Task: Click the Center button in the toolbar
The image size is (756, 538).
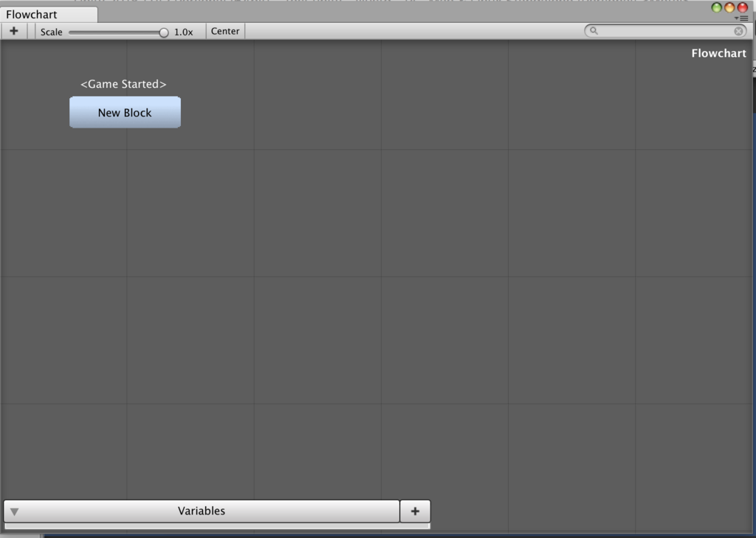Action: point(225,31)
